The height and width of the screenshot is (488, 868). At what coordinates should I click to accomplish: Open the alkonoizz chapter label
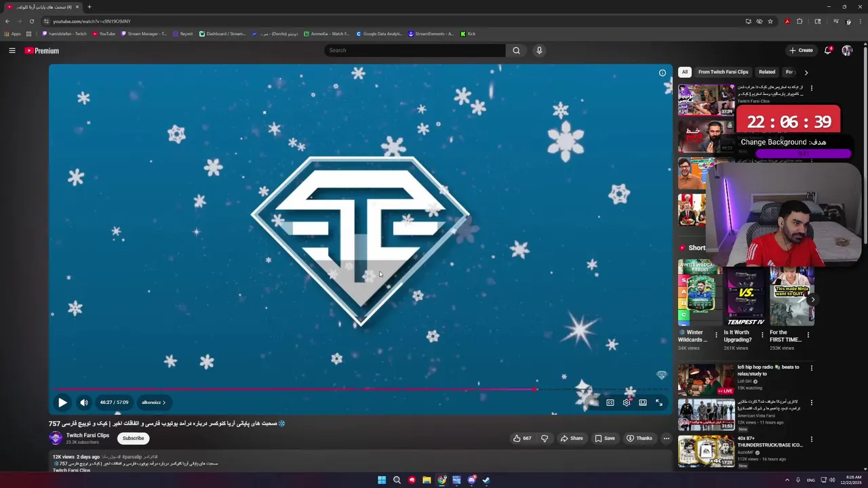coord(153,403)
